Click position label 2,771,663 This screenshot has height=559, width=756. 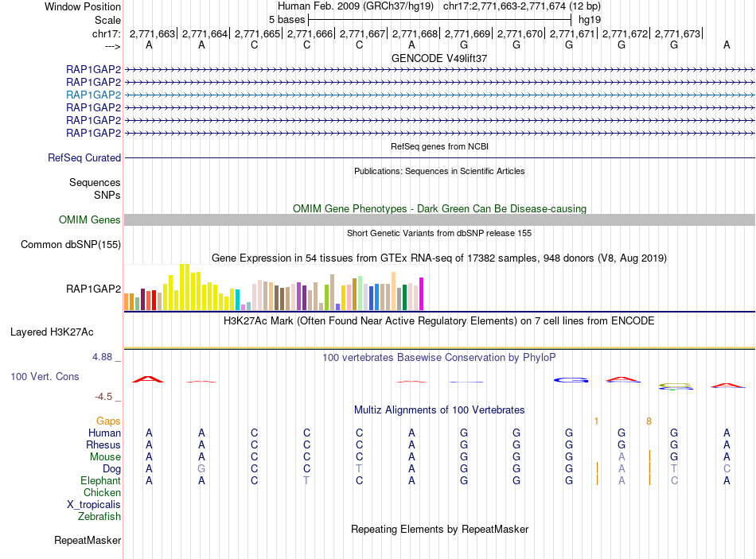click(152, 33)
